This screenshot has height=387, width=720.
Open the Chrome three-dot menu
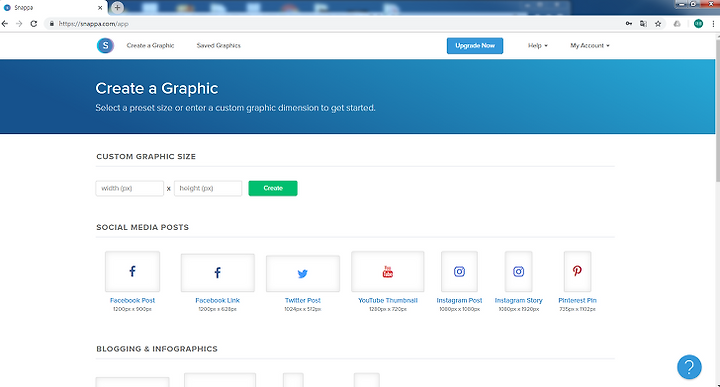click(713, 24)
